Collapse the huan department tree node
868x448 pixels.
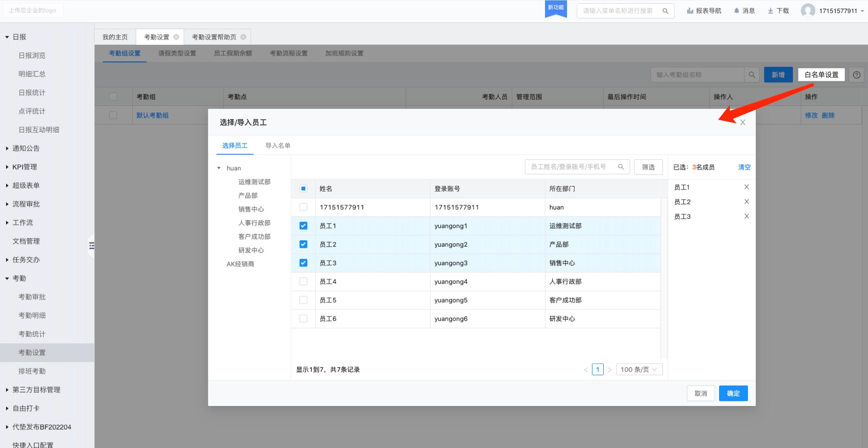click(x=219, y=168)
